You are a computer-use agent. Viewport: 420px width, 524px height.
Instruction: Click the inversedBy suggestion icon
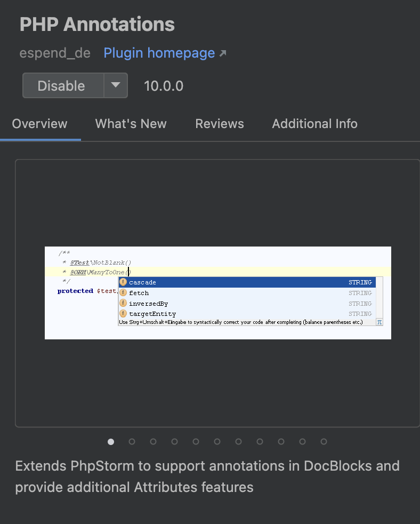point(123,303)
